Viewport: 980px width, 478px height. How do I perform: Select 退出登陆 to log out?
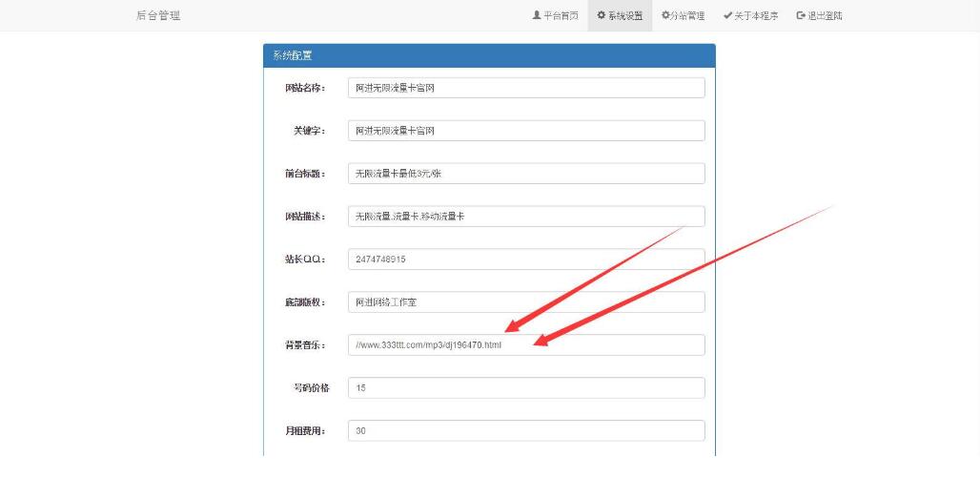click(820, 15)
